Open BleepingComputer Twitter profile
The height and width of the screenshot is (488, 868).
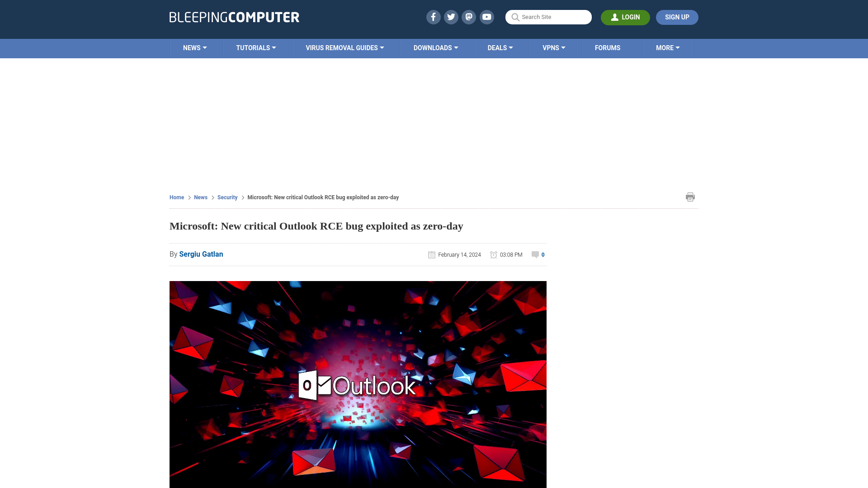451,17
